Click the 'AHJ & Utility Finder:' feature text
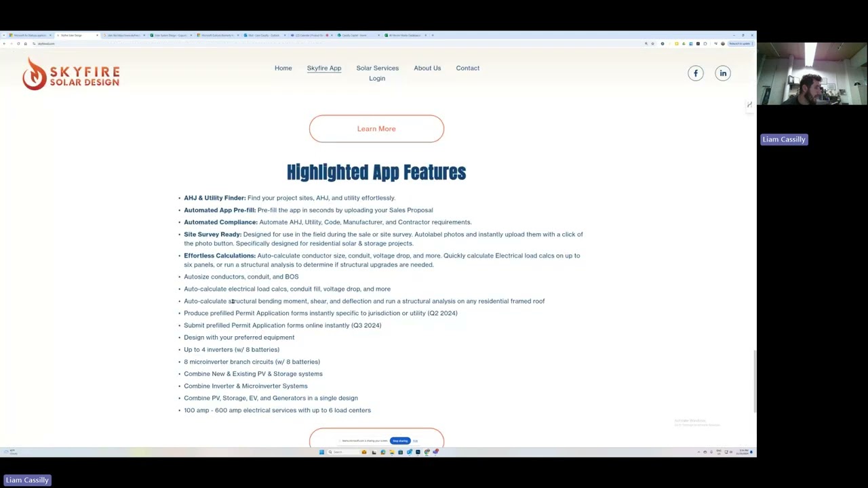868x488 pixels. (x=215, y=198)
